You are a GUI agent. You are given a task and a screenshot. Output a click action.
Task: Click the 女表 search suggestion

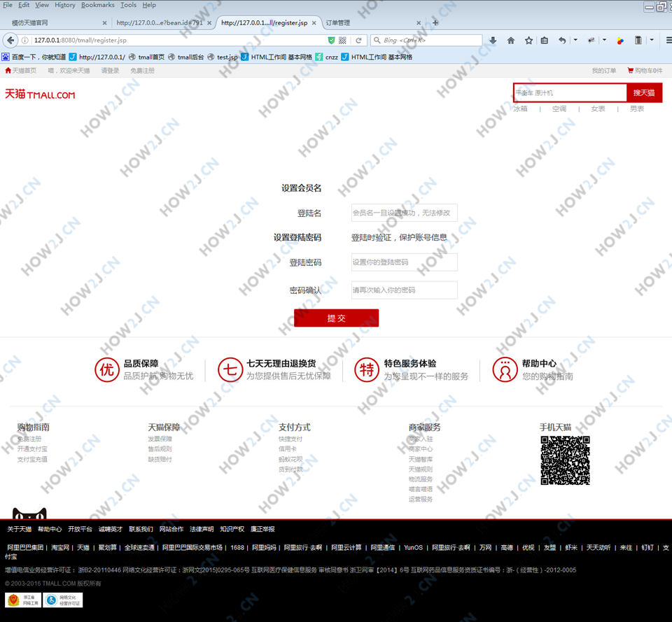point(598,109)
